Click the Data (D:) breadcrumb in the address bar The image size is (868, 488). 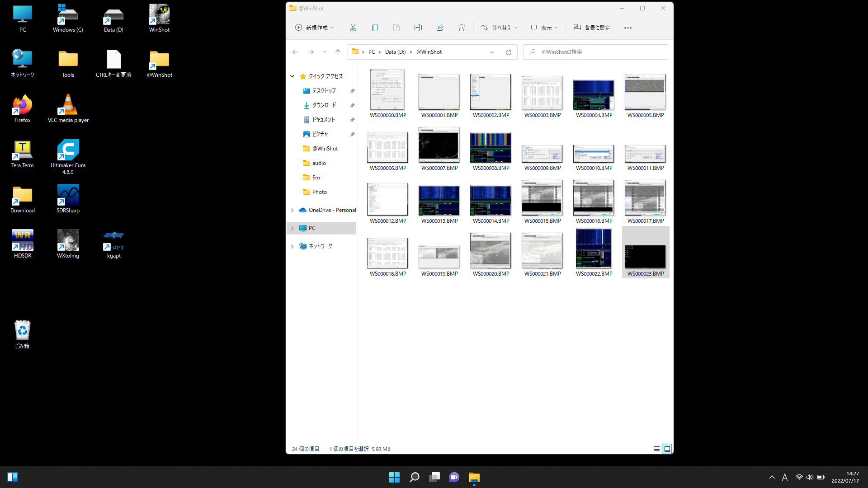pyautogui.click(x=396, y=52)
